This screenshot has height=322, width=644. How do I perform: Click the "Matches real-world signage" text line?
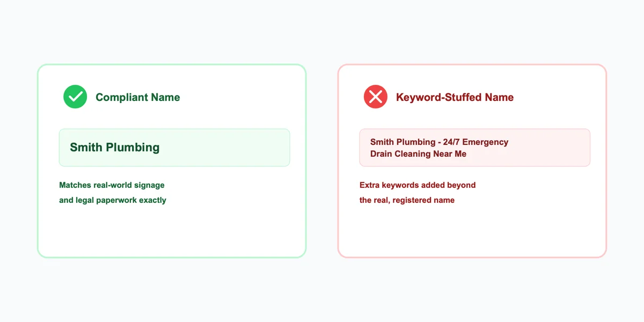(x=112, y=185)
